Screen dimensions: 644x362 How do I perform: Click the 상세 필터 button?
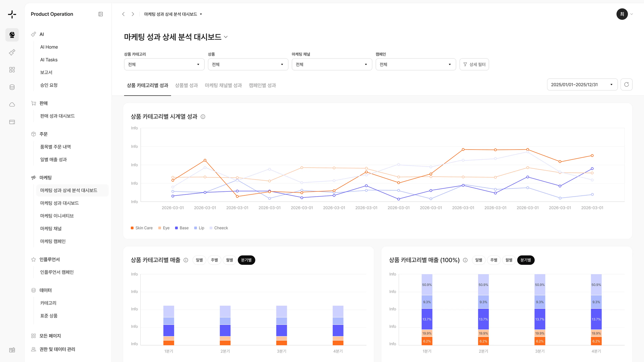pos(474,64)
